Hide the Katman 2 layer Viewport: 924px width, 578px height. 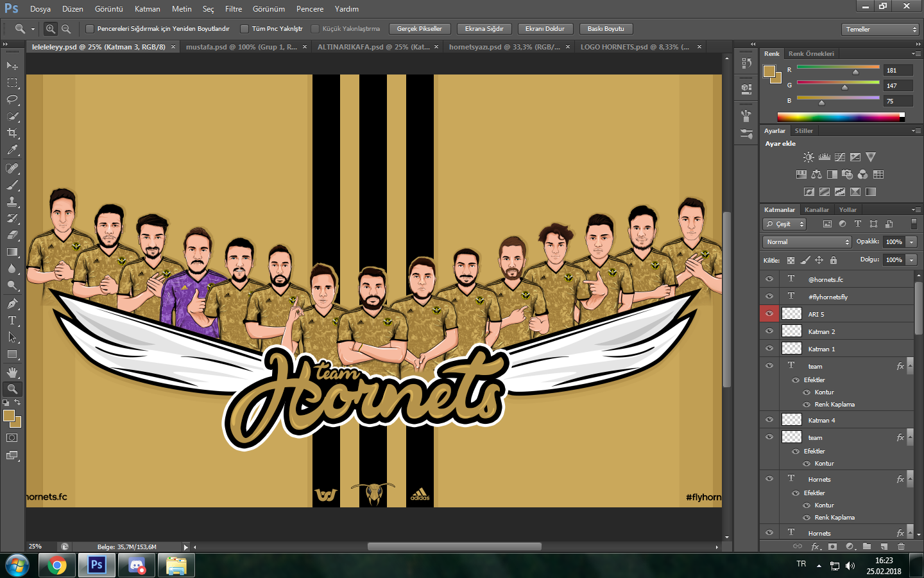coord(769,331)
